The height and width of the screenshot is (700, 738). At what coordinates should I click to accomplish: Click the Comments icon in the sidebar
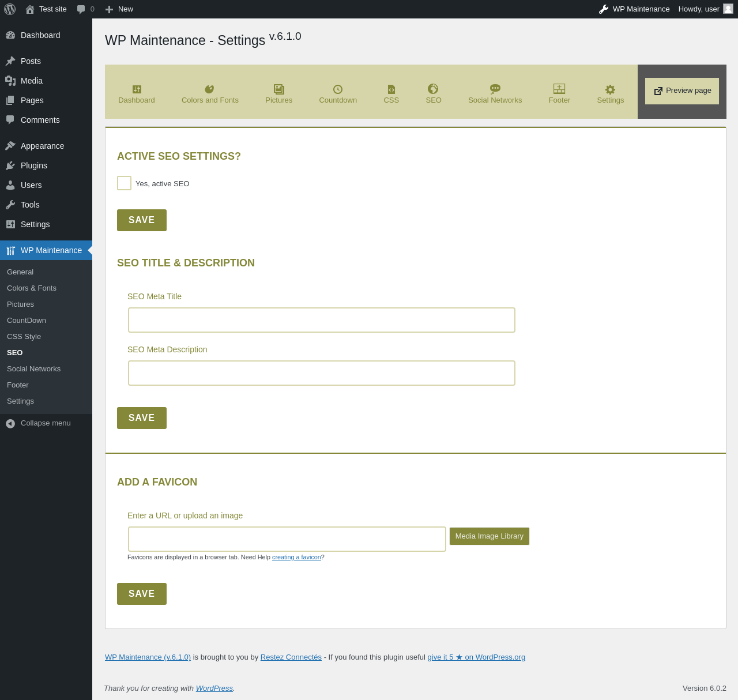pos(10,120)
